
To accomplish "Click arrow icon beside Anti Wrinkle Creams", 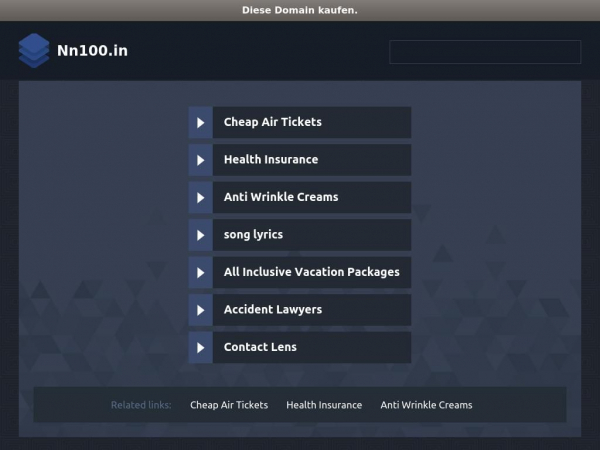I will click(201, 197).
